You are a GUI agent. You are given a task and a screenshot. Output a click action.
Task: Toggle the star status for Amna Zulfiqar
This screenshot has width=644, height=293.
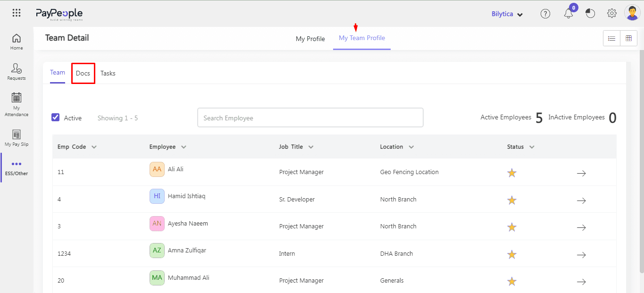point(511,254)
